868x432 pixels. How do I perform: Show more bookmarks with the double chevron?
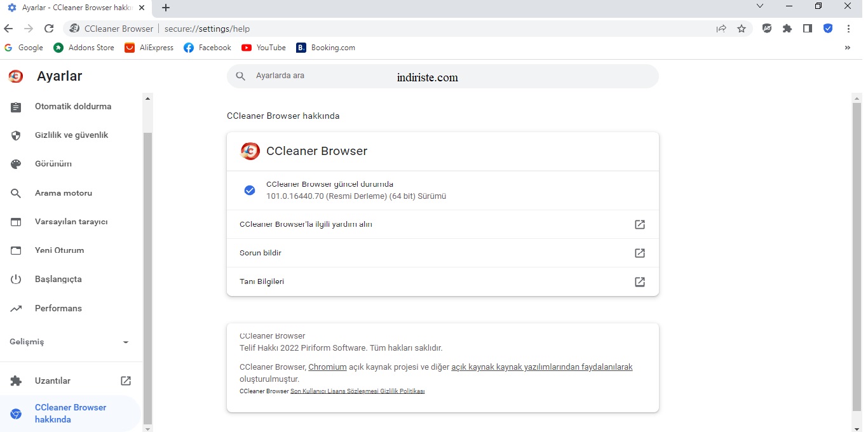(x=848, y=48)
